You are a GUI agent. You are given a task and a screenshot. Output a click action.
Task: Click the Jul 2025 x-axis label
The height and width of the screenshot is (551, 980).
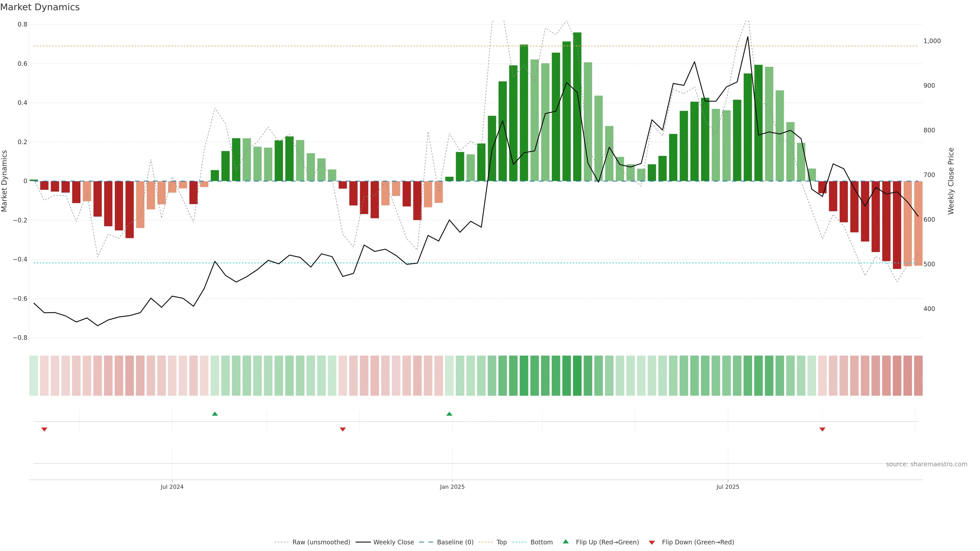click(x=727, y=487)
